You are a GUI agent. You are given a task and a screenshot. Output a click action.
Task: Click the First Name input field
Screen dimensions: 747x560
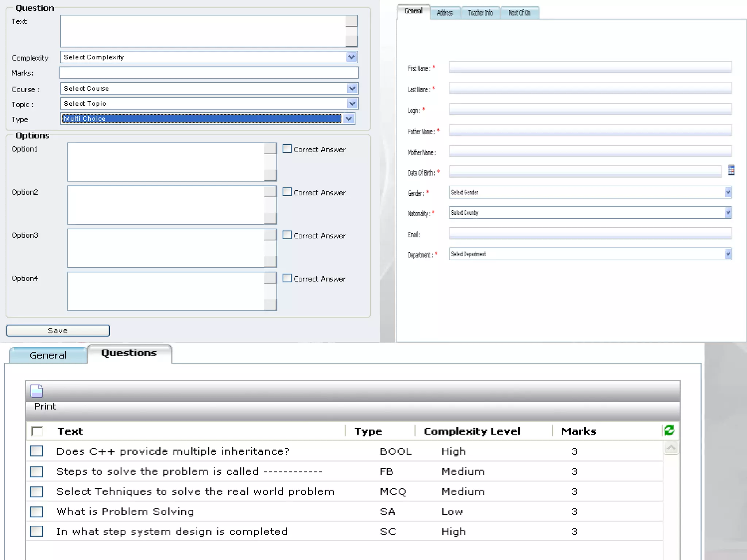pyautogui.click(x=590, y=67)
